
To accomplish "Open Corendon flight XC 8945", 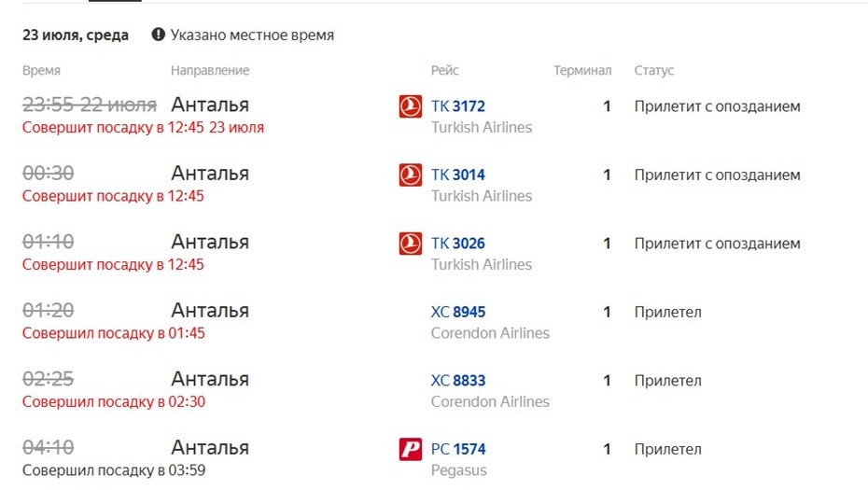I will [x=458, y=313].
